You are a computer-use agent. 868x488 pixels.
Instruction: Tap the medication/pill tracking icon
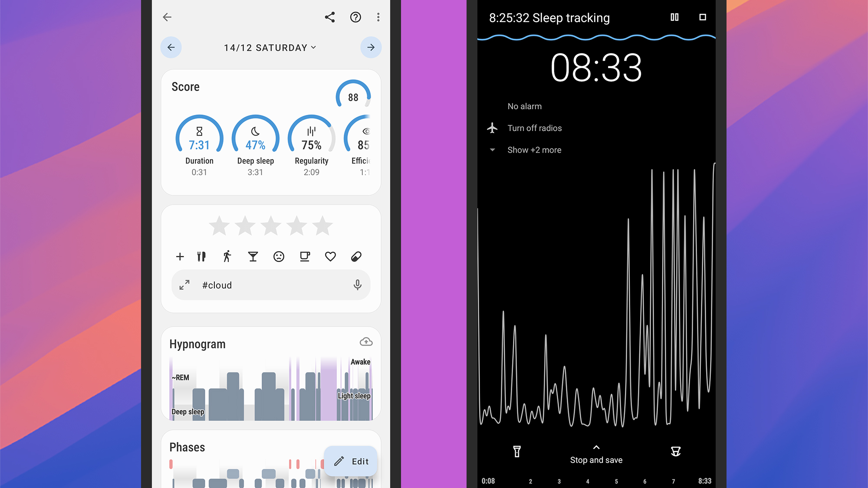[355, 256]
